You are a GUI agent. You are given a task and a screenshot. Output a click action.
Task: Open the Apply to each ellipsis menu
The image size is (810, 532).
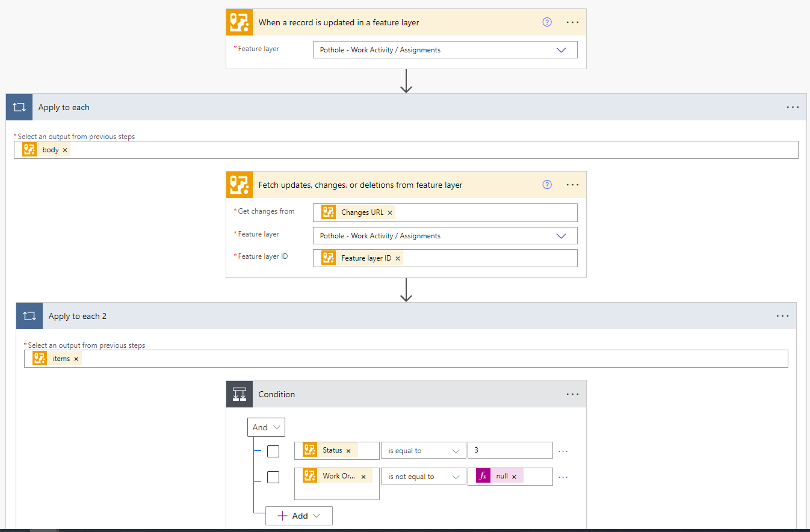[793, 107]
